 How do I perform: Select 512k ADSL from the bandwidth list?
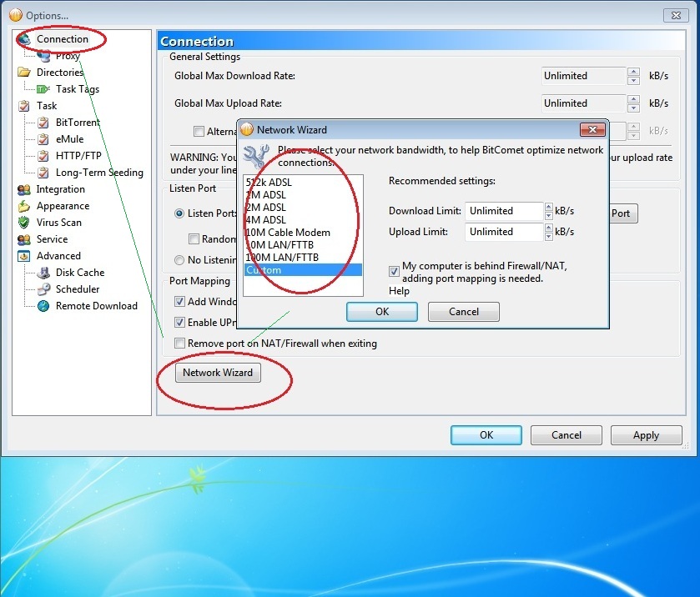[269, 183]
